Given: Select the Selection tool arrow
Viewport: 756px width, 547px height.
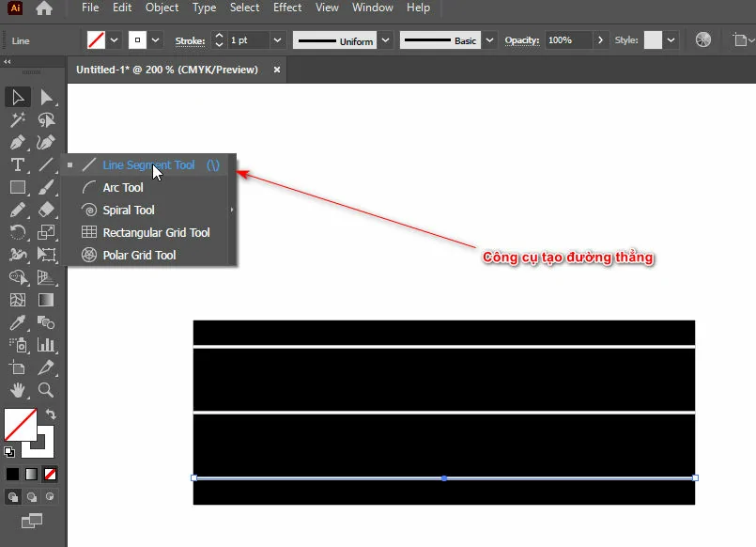Looking at the screenshot, I should pos(18,97).
